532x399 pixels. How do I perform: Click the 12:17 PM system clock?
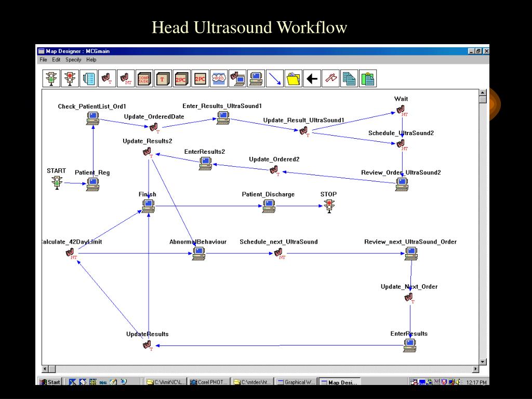click(476, 382)
